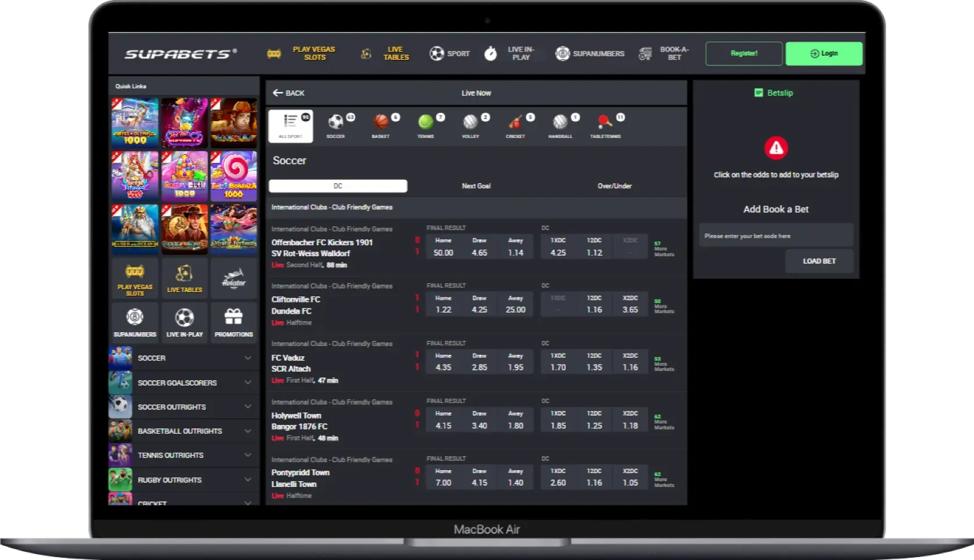
Task: Click the Betslip header icon
Action: pos(758,93)
